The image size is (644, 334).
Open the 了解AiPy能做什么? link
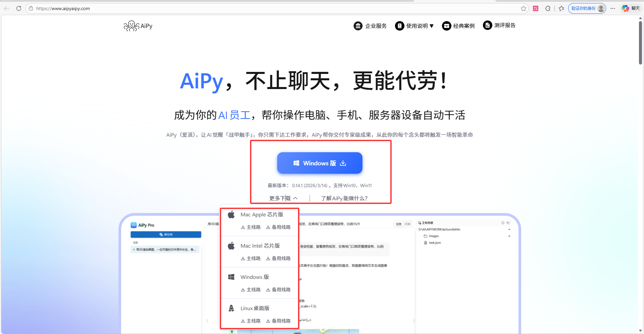click(344, 198)
